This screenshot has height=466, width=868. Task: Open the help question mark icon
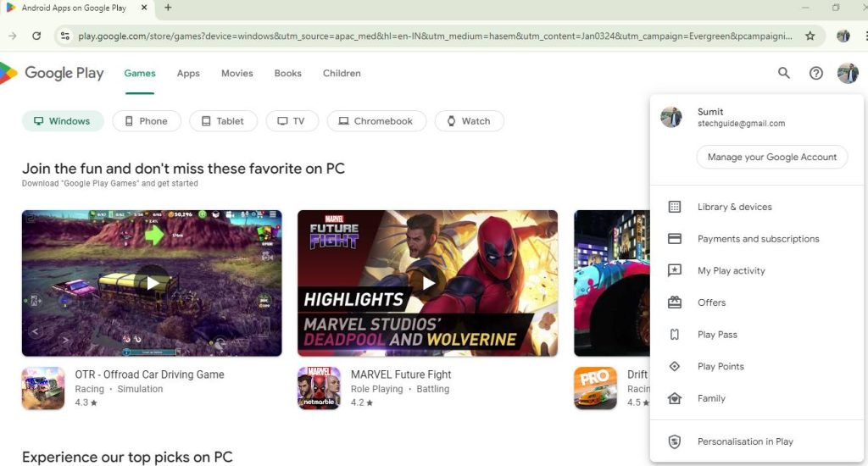click(815, 74)
